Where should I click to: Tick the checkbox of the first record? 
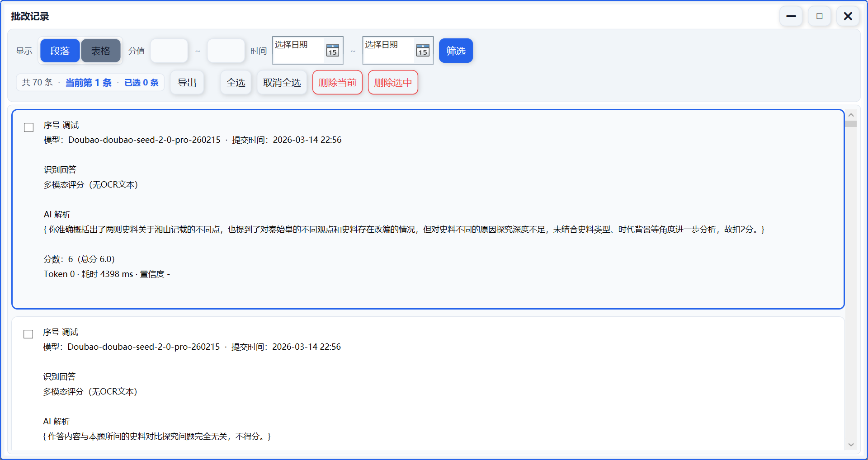point(29,127)
